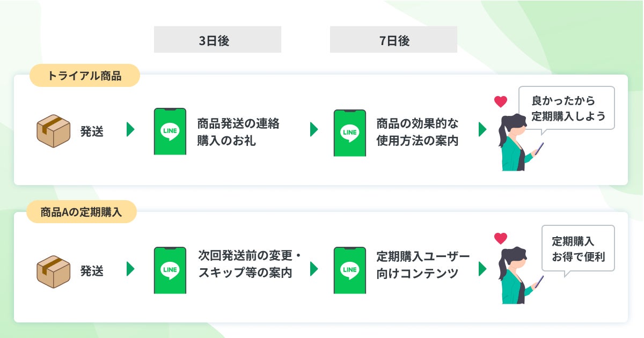This screenshot has height=338, width=644.
Task: Tap the LINE phone icon beside 商品の効果的な使用方法の案内
Action: (350, 133)
